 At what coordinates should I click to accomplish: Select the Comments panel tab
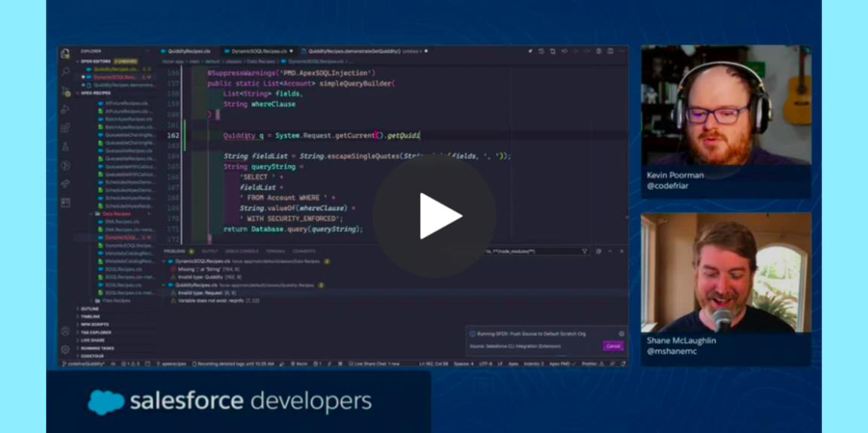tap(304, 251)
